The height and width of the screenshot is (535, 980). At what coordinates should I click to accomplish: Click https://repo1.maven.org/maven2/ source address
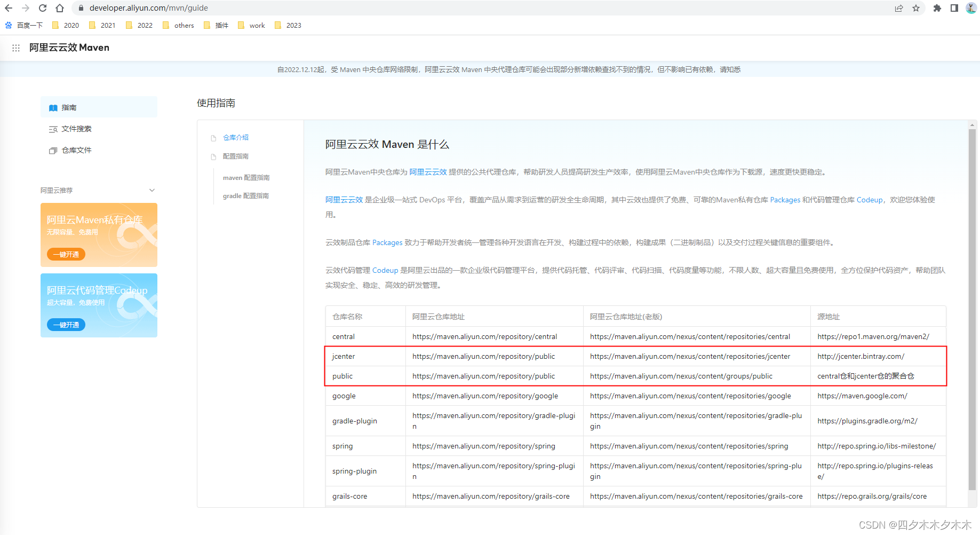[x=873, y=336]
